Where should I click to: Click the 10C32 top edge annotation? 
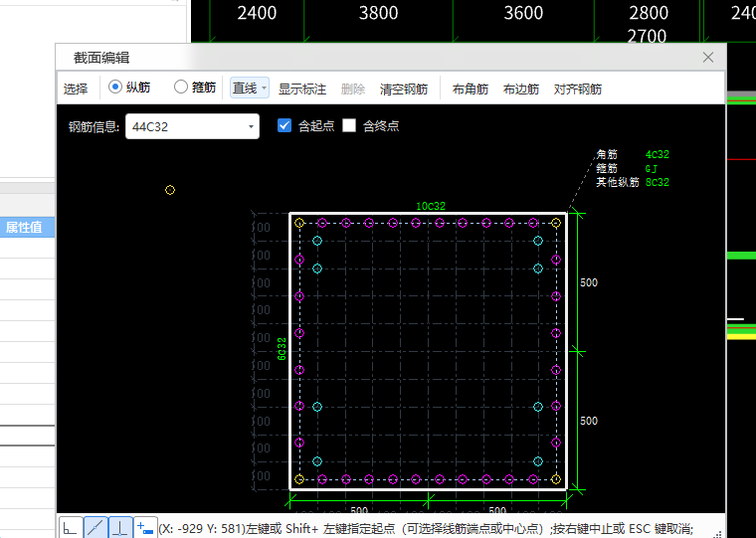[431, 206]
